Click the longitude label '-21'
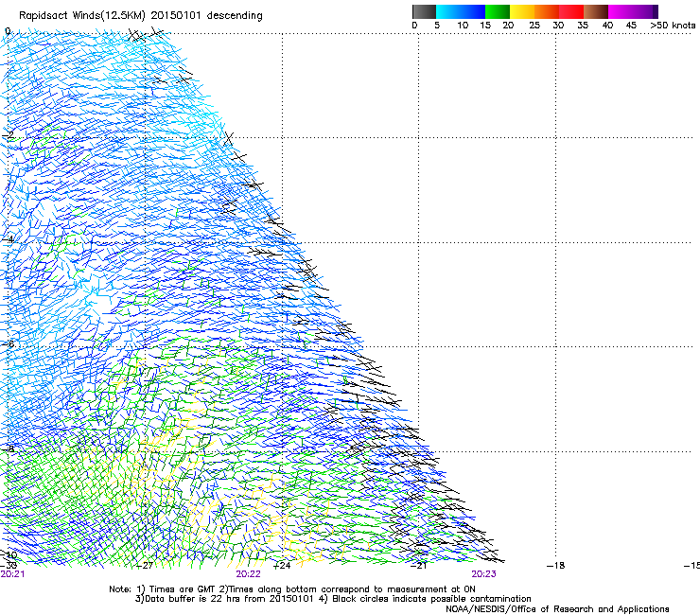This screenshot has height=615, width=700. tap(419, 566)
